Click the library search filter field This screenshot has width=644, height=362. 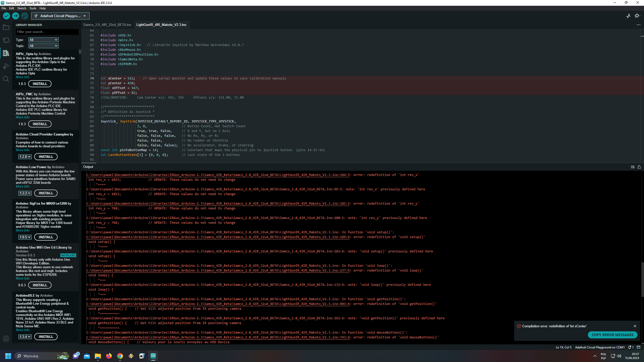pos(47,32)
